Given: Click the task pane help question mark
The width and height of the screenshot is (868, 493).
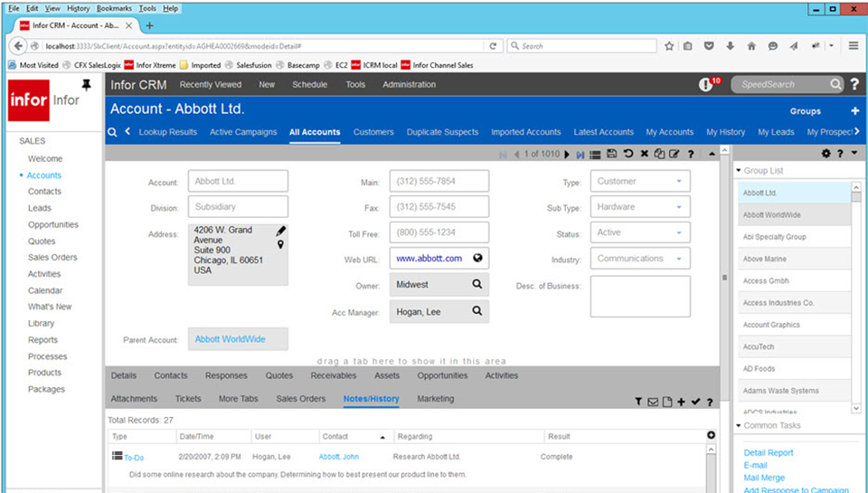Looking at the screenshot, I should (x=840, y=154).
